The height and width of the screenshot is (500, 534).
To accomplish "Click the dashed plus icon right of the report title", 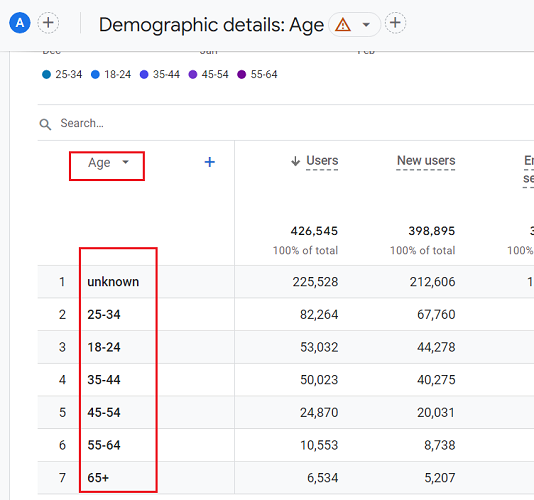I will coord(395,23).
